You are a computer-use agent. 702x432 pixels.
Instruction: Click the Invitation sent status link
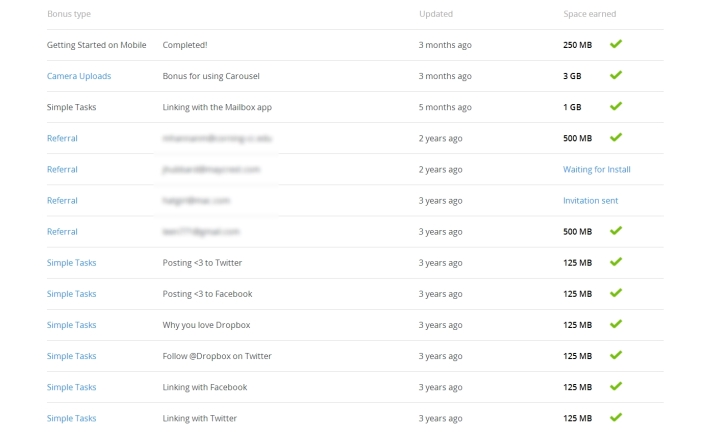[590, 200]
